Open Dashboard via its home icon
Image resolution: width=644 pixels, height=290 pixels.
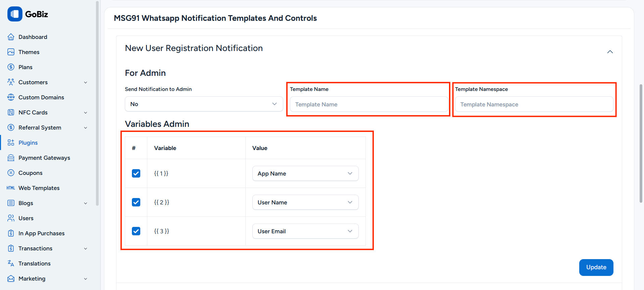[x=11, y=37]
